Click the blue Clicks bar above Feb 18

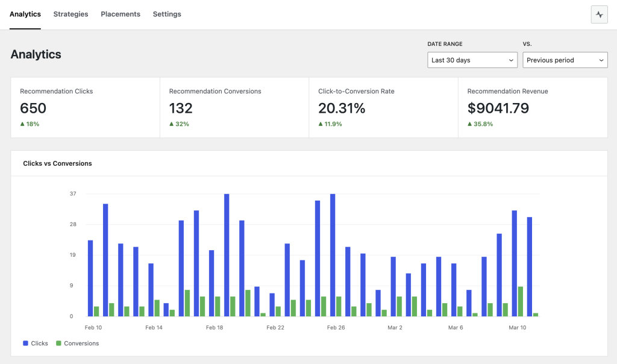pos(211,283)
